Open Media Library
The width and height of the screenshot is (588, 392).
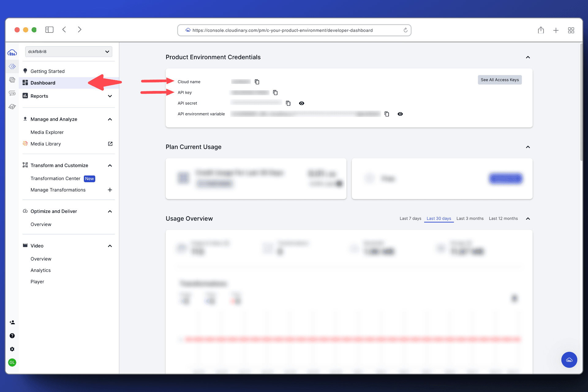(46, 144)
